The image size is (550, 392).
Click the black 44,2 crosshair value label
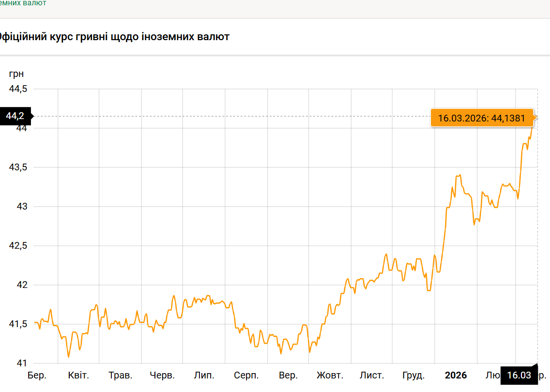(15, 116)
